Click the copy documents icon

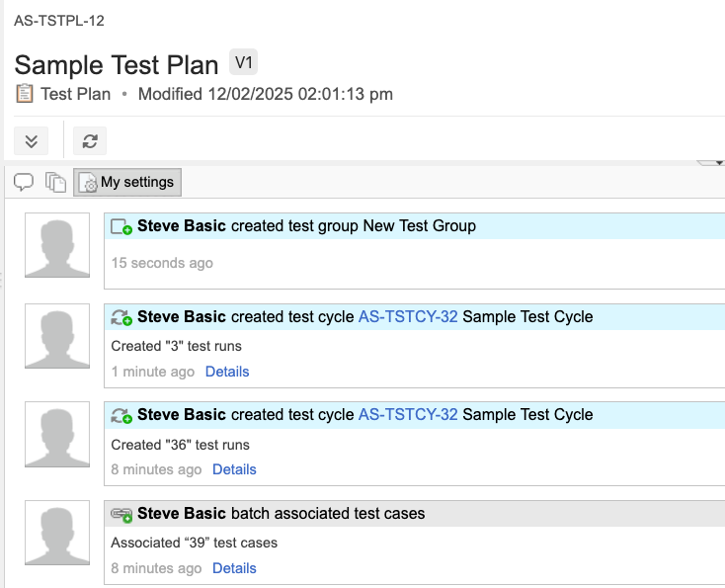[x=55, y=182]
